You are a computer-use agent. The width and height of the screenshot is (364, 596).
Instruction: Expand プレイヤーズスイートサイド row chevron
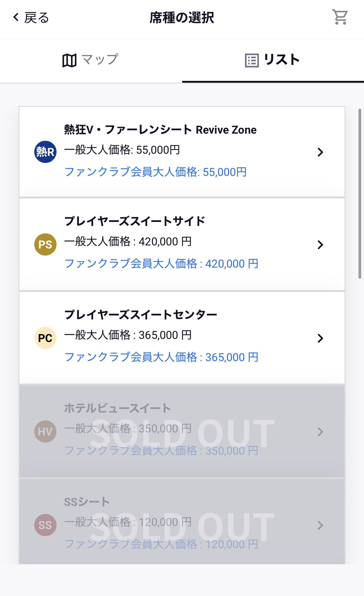pos(320,245)
